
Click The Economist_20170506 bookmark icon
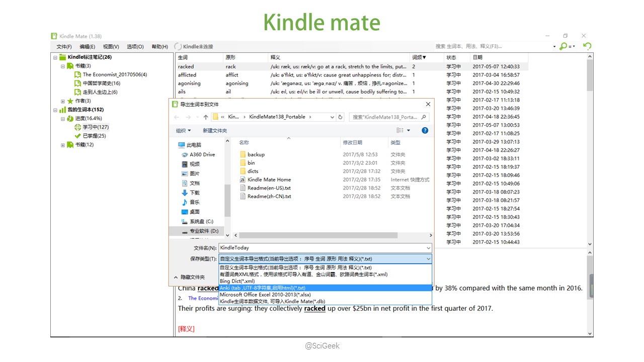(x=77, y=74)
